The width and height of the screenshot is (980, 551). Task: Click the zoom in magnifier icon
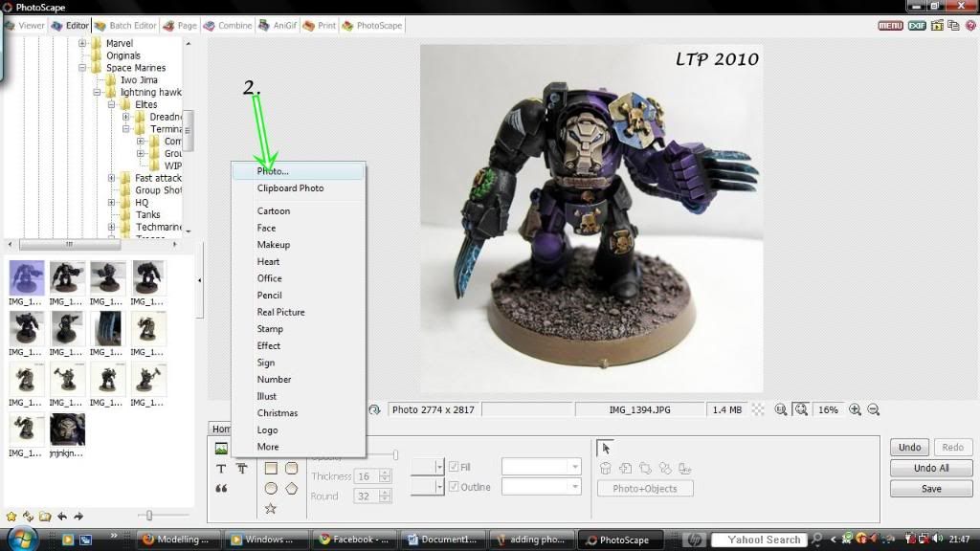pos(855,409)
